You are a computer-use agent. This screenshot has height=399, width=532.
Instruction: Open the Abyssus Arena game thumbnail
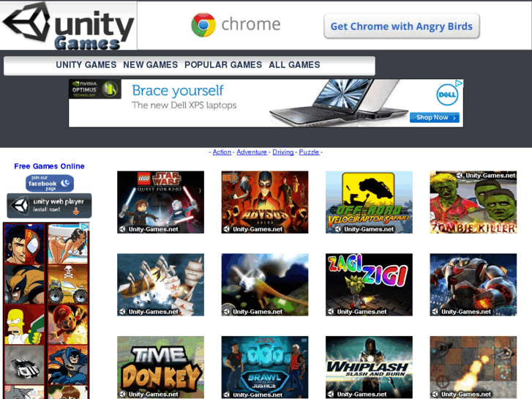click(265, 202)
